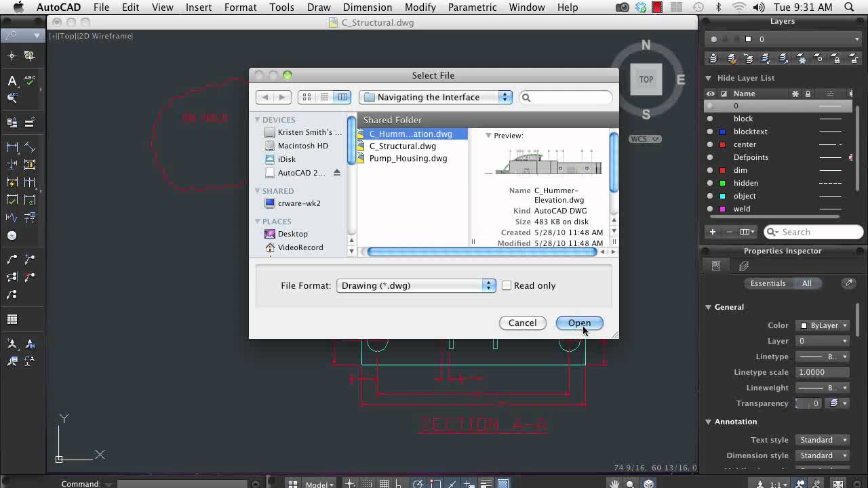The image size is (868, 488).
Task: Open the Insert menu
Action: (199, 7)
